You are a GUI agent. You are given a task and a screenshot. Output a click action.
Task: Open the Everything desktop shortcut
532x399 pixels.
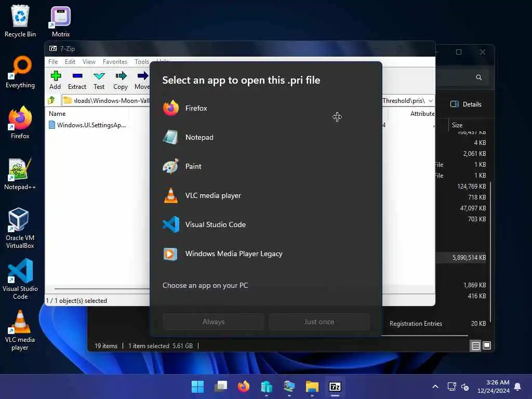pyautogui.click(x=20, y=72)
